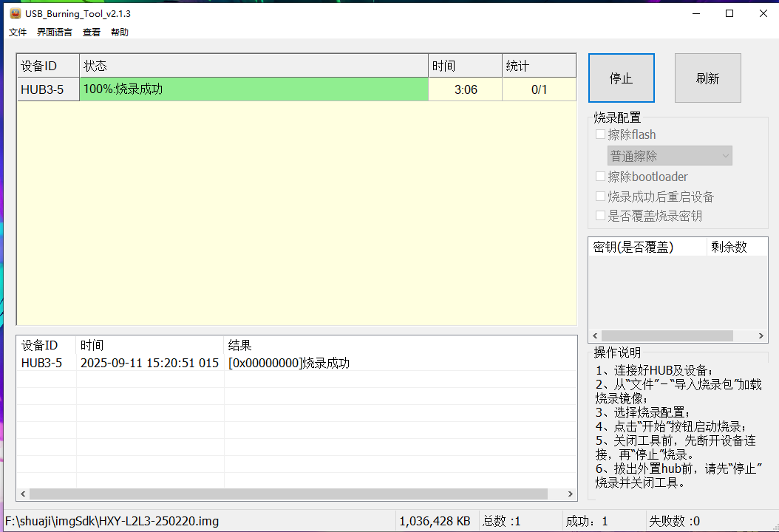Click the key list scroll-right arrow
779x532 pixels.
(x=761, y=335)
